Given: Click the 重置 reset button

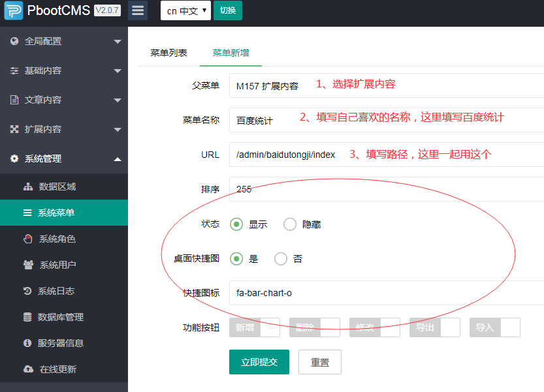Looking at the screenshot, I should 319,362.
